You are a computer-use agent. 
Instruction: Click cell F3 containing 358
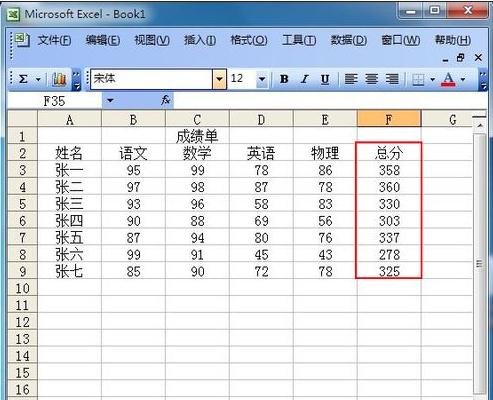tap(389, 170)
